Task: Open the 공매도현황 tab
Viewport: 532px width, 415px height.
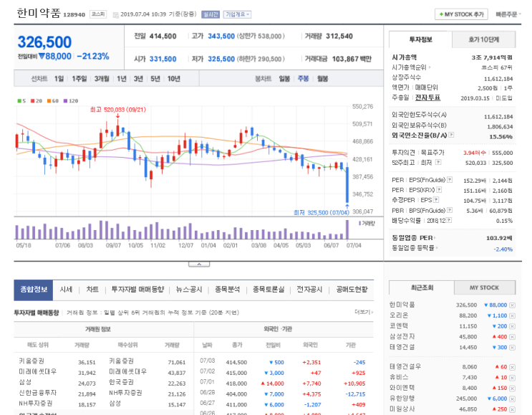Action: coord(352,290)
